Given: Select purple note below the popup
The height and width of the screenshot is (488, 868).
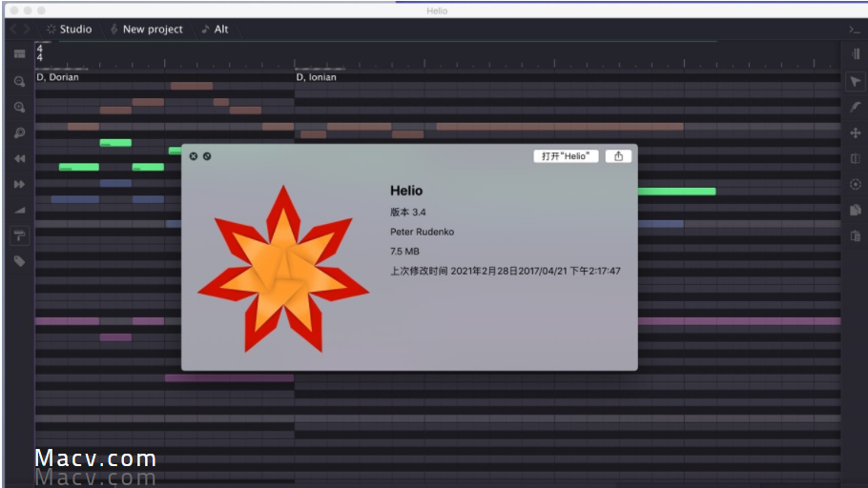Looking at the screenshot, I should click(x=229, y=377).
